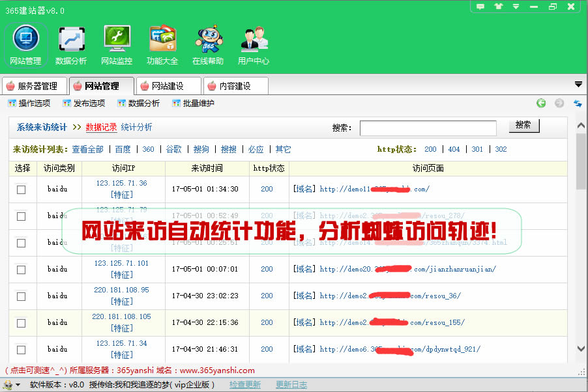The height and width of the screenshot is (392, 588).
Task: Switch to the 内容建设 tab
Action: coord(235,86)
